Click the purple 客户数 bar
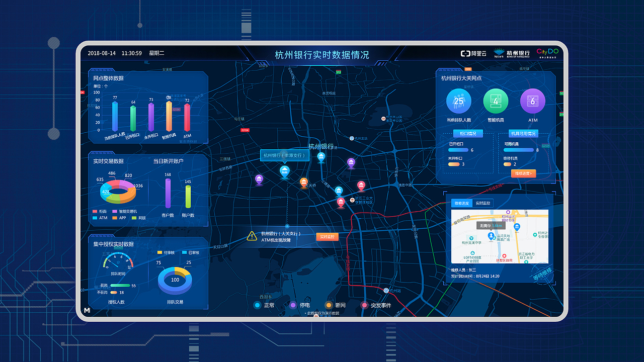The height and width of the screenshot is (362, 644). pyautogui.click(x=168, y=193)
